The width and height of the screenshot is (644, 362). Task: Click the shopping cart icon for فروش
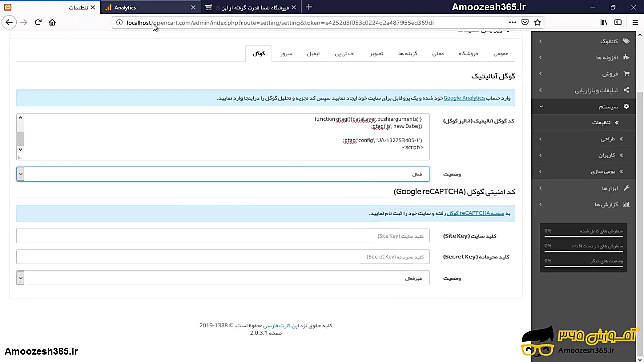coord(626,74)
